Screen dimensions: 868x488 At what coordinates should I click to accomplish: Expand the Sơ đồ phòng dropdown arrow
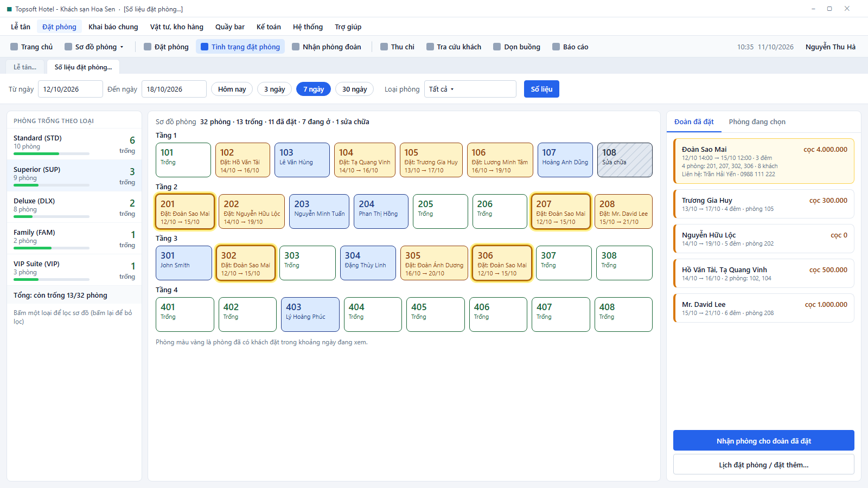pyautogui.click(x=122, y=47)
